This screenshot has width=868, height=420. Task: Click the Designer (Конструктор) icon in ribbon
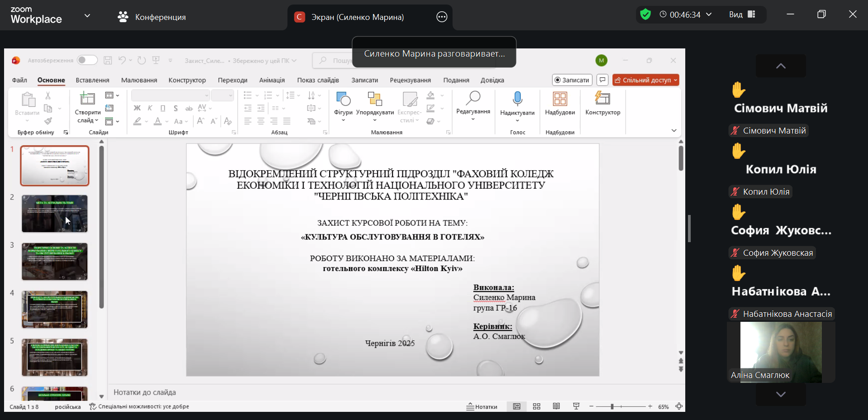pos(602,98)
